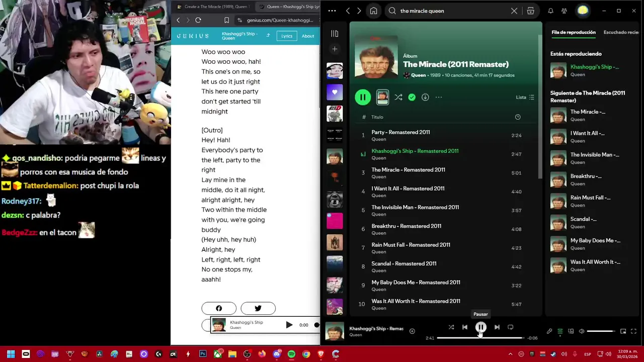Click the Spotify home button

pyautogui.click(x=373, y=11)
